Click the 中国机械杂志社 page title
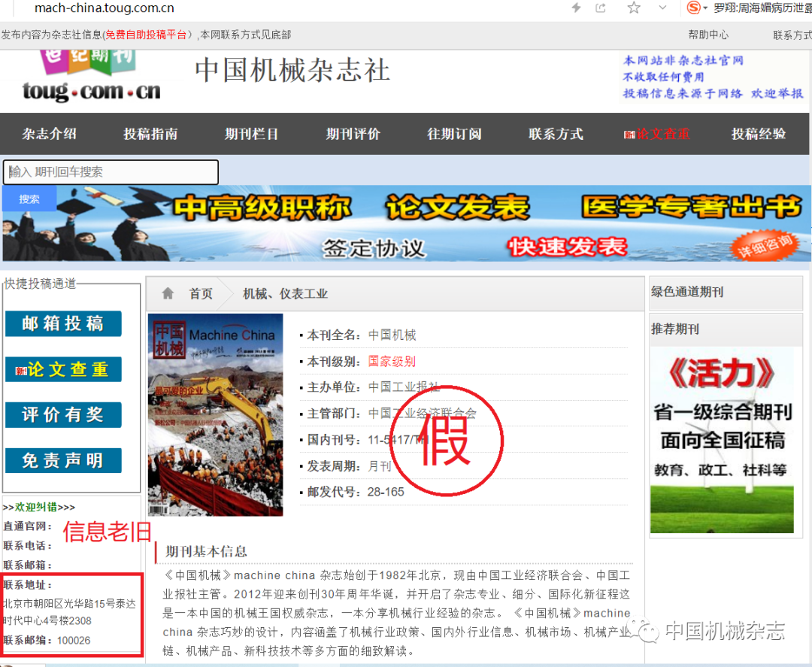This screenshot has height=667, width=812. coord(292,70)
